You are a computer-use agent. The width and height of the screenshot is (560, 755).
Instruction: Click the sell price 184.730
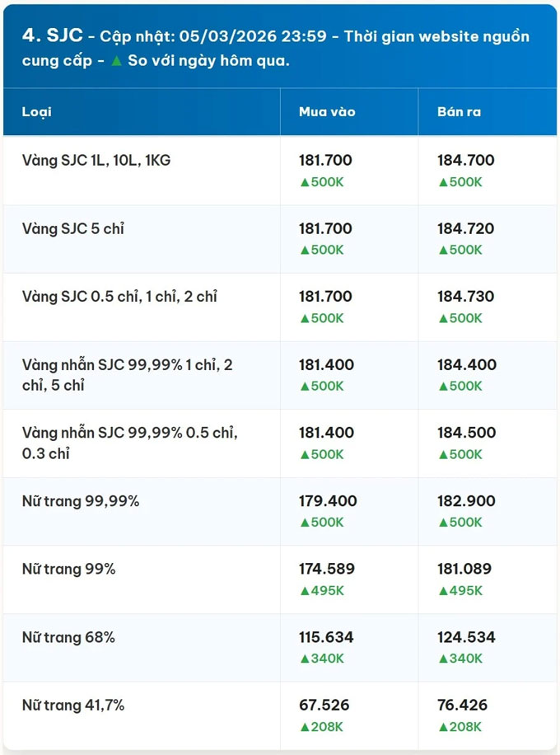point(465,296)
